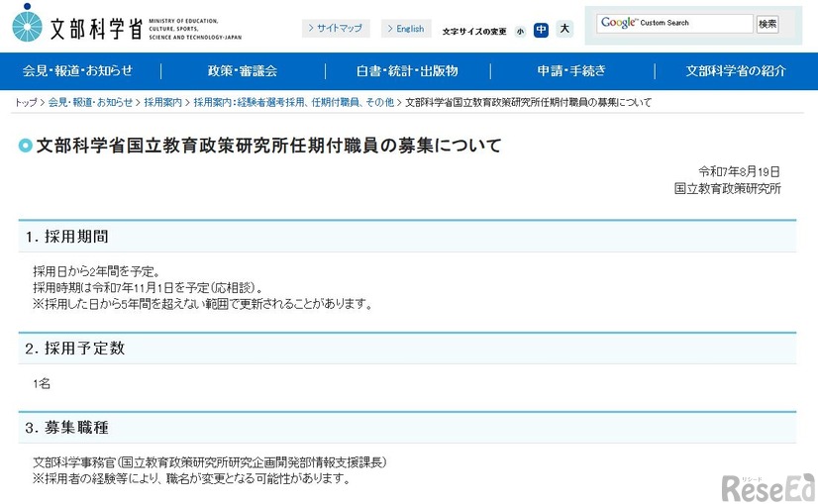This screenshot has height=504, width=818.
Task: Click the note 職名が変更となる可能性があります
Action: [x=191, y=478]
